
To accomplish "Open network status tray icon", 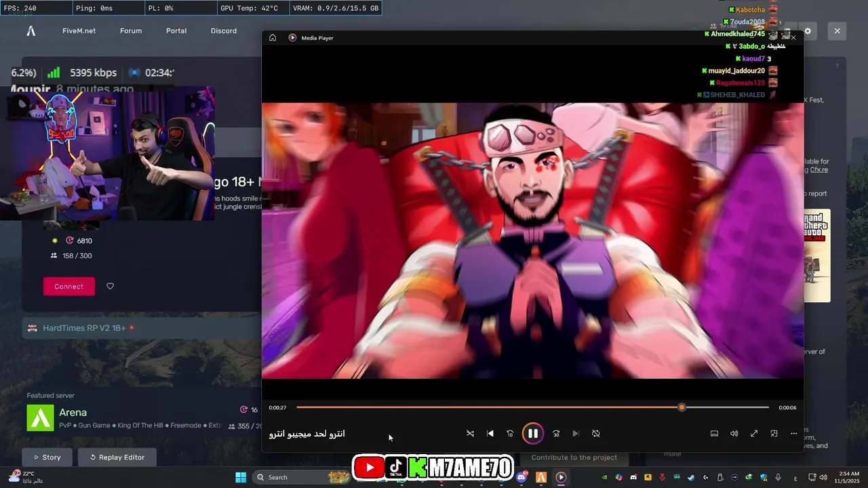I will pos(812,477).
